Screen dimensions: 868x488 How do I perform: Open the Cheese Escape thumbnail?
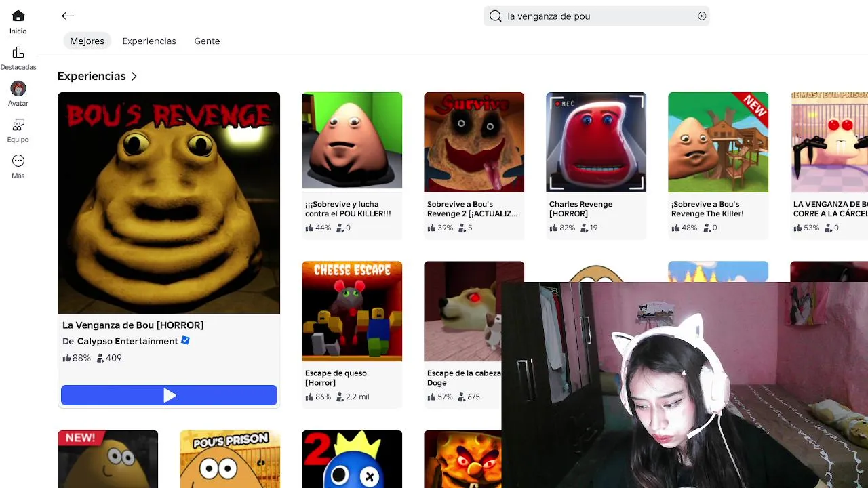(352, 311)
